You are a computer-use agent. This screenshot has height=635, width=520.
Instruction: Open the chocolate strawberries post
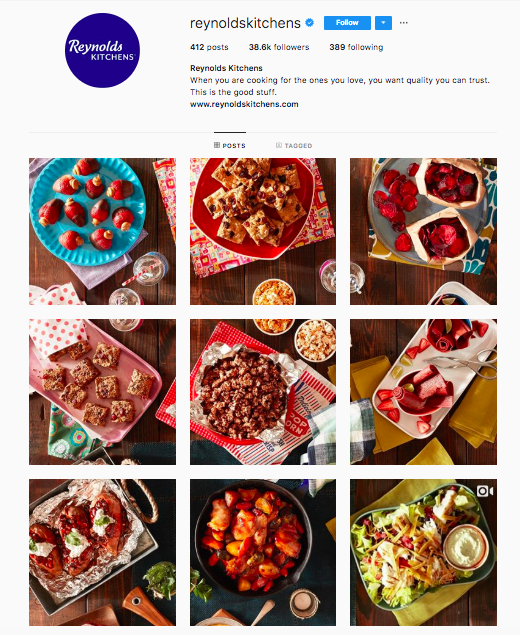[102, 231]
